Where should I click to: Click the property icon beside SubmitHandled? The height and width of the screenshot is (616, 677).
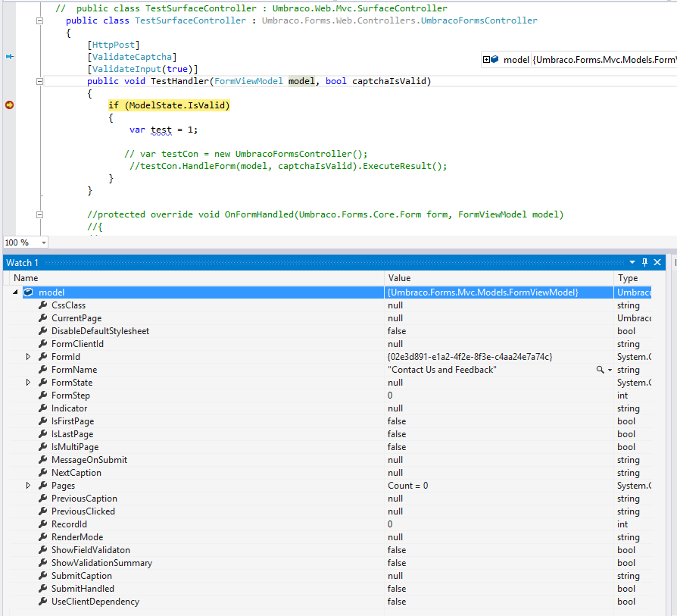pos(42,589)
